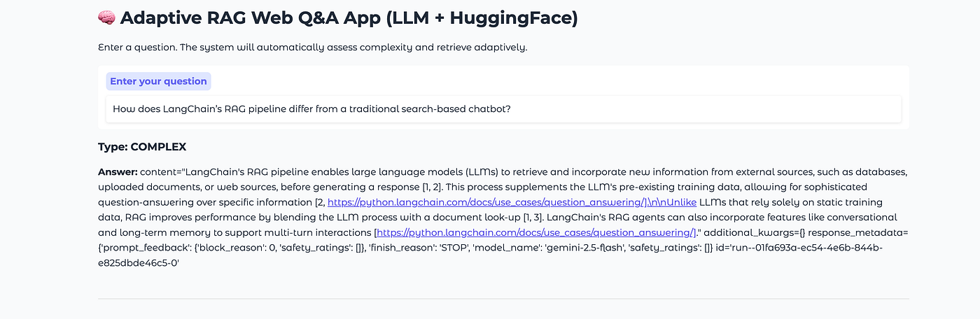980x319 pixels.
Task: Click the 'Answer:' label
Action: pyautogui.click(x=118, y=171)
